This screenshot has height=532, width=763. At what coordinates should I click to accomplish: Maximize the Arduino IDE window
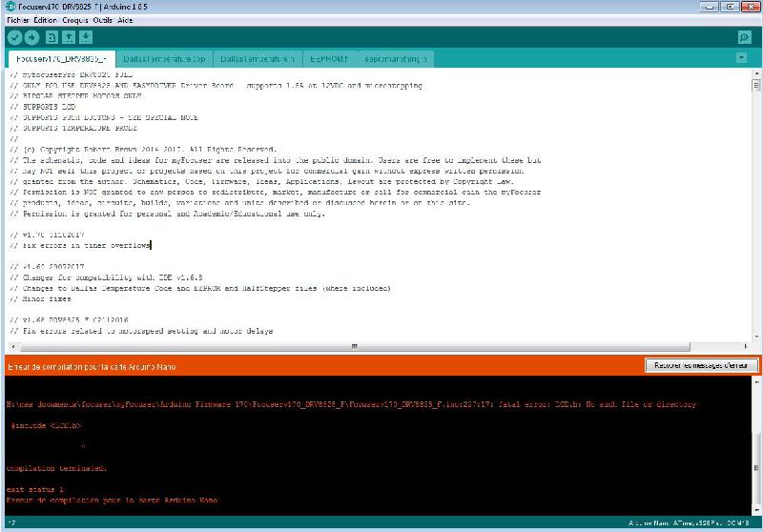click(x=730, y=7)
